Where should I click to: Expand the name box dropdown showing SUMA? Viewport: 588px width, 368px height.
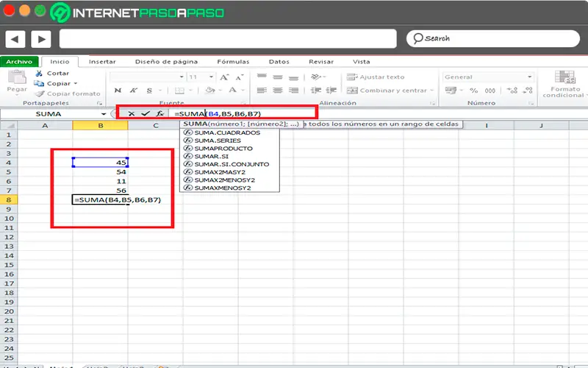[x=104, y=114]
